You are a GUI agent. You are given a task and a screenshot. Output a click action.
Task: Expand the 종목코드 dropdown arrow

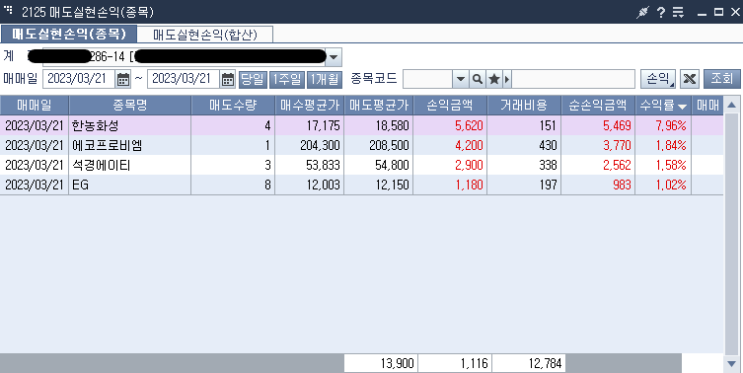[x=460, y=79]
